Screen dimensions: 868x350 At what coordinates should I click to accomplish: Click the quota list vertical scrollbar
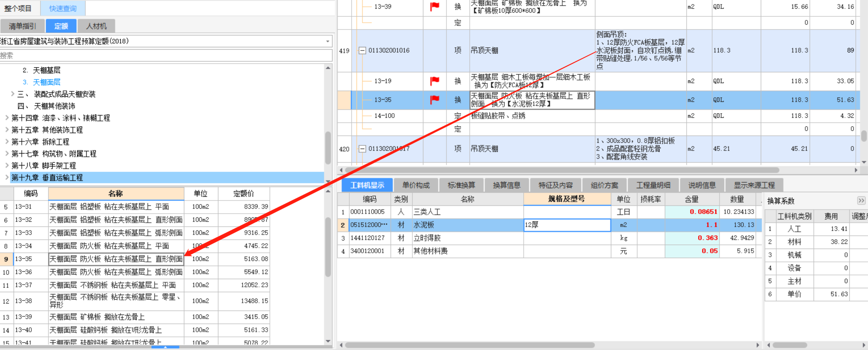click(x=328, y=247)
